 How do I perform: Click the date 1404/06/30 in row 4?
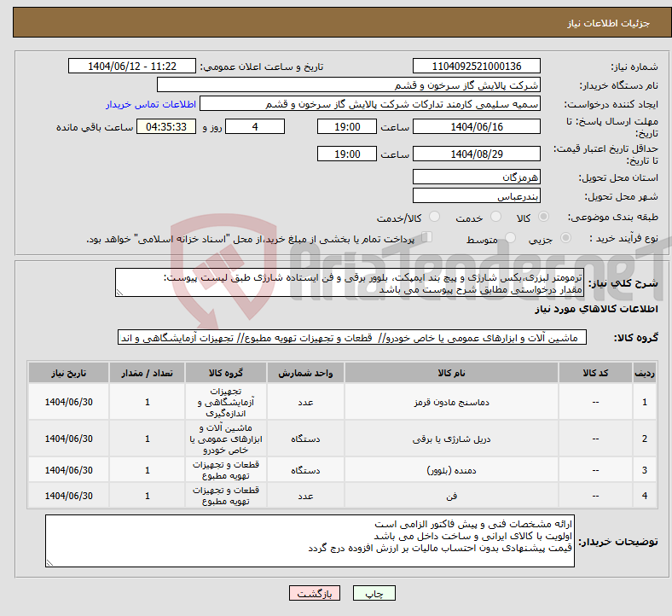68,496
